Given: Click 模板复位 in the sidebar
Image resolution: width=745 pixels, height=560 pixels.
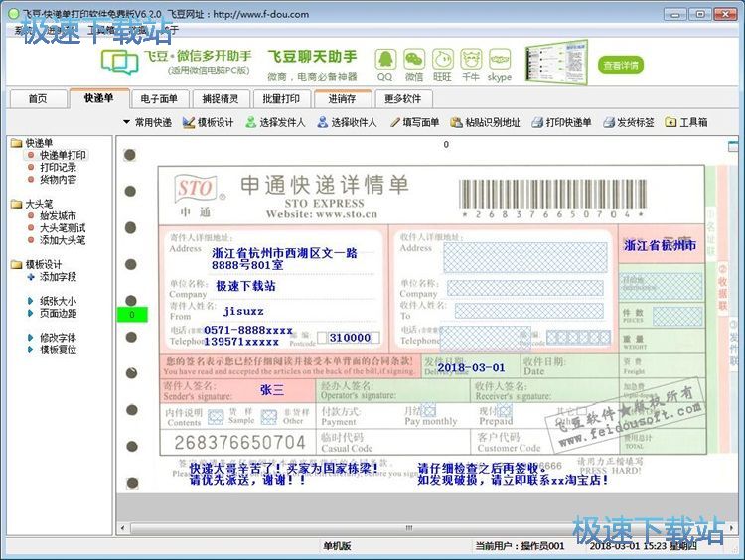Looking at the screenshot, I should pyautogui.click(x=58, y=350).
